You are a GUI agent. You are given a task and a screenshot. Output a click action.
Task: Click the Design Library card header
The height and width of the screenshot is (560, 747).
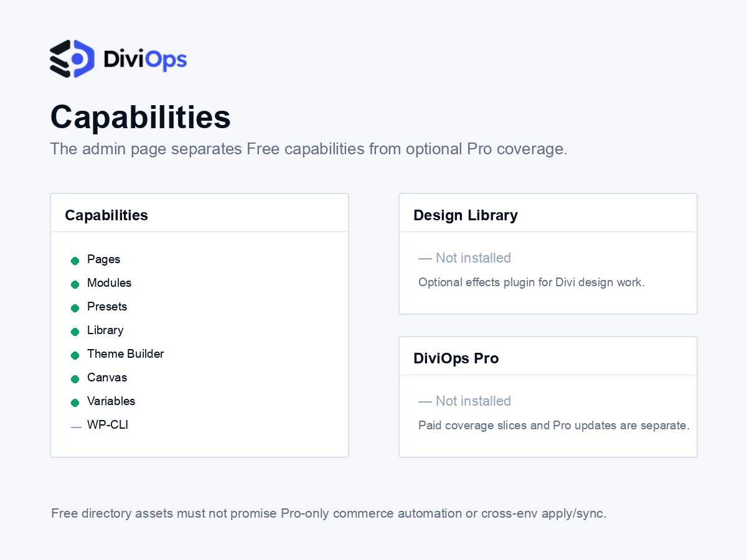(x=466, y=215)
